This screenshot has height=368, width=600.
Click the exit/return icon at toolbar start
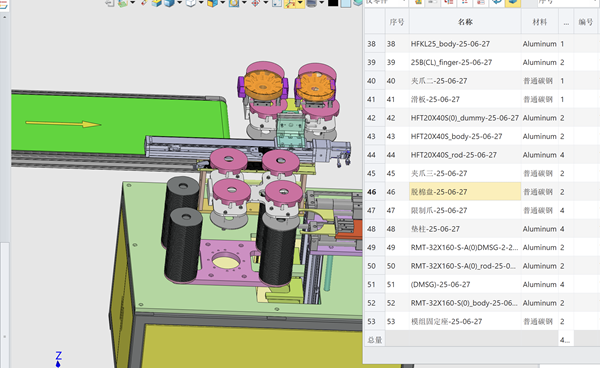pyautogui.click(x=109, y=3)
